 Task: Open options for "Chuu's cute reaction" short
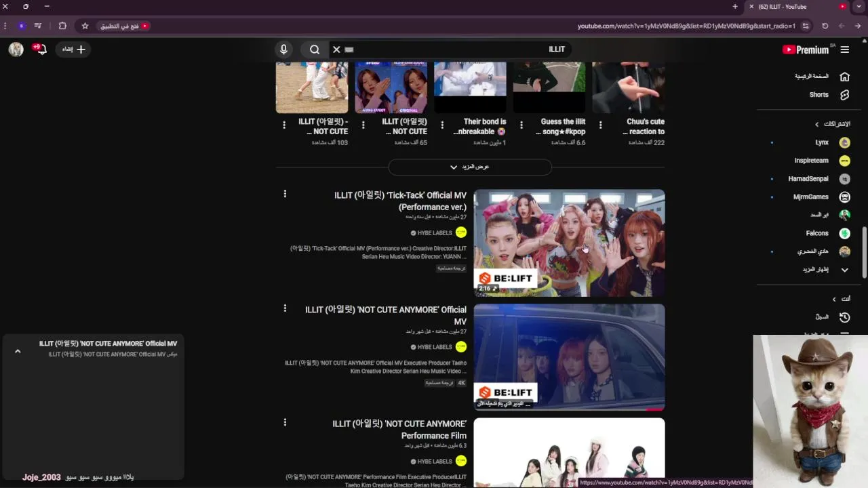(x=601, y=125)
